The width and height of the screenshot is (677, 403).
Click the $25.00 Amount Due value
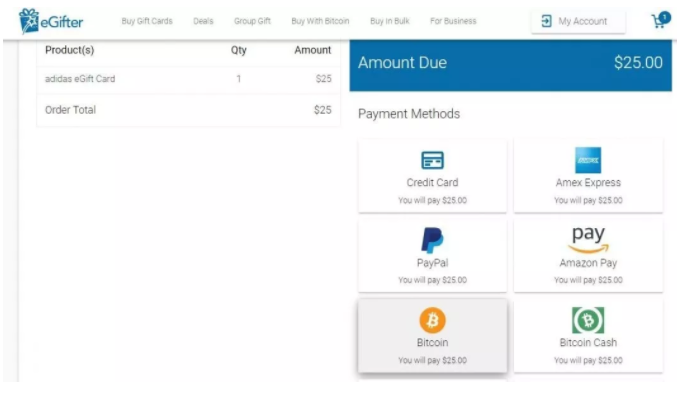[x=638, y=63]
